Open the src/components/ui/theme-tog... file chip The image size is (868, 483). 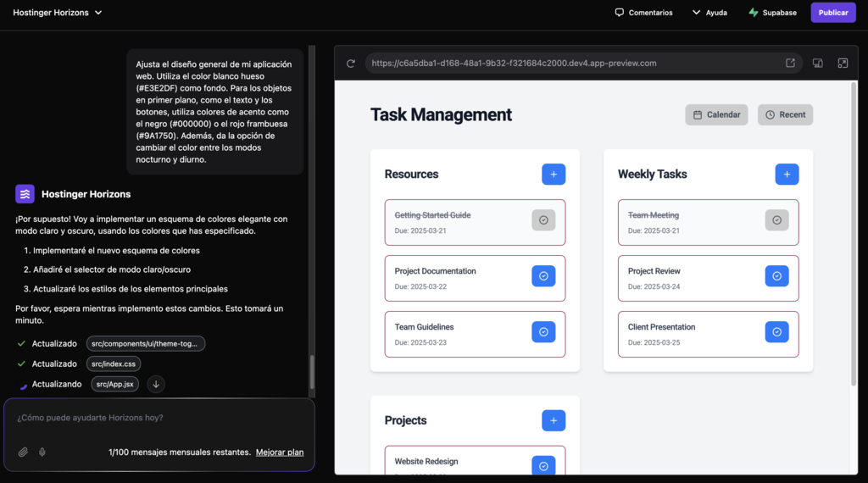(x=146, y=343)
